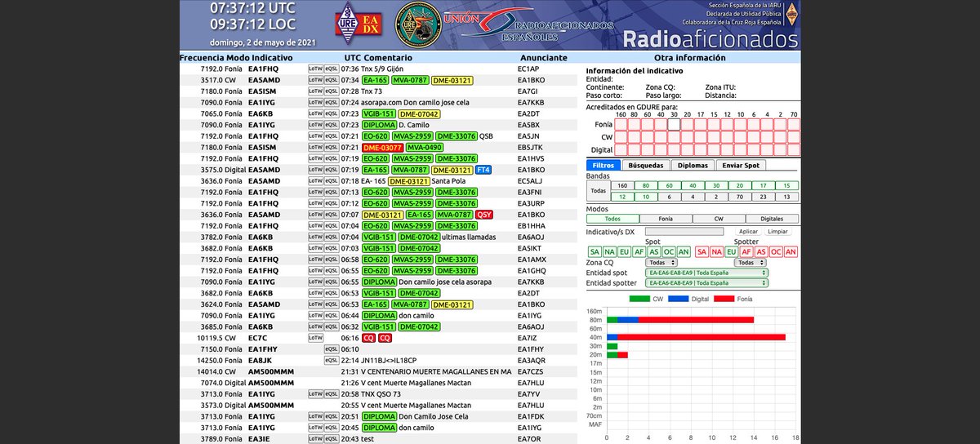
Task: Click frequency 10119.5 CW entry
Action: (x=216, y=337)
